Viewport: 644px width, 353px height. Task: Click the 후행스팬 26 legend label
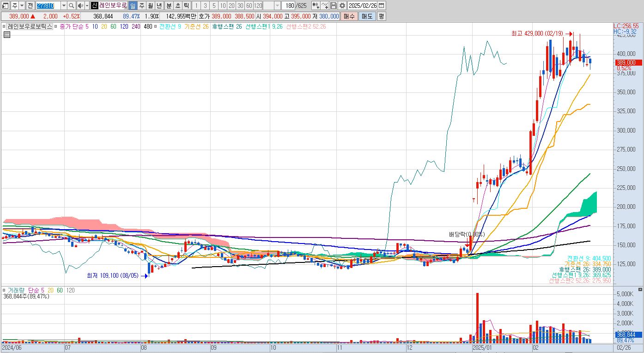pos(227,26)
